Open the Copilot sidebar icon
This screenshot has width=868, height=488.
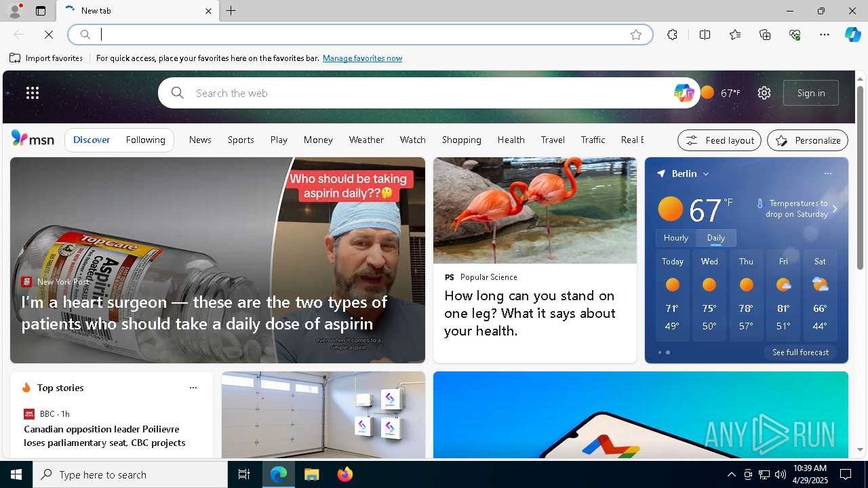[852, 35]
